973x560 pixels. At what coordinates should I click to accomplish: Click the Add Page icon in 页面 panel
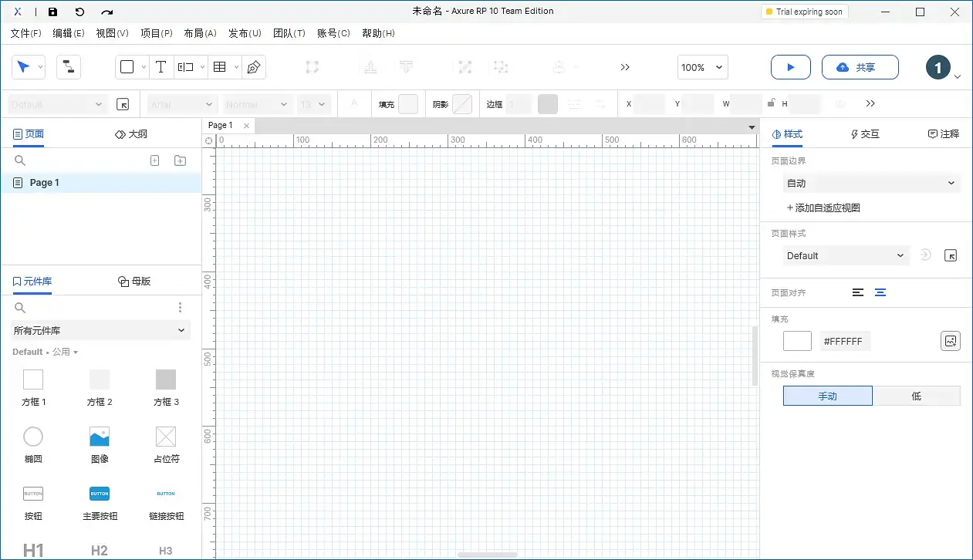(154, 160)
